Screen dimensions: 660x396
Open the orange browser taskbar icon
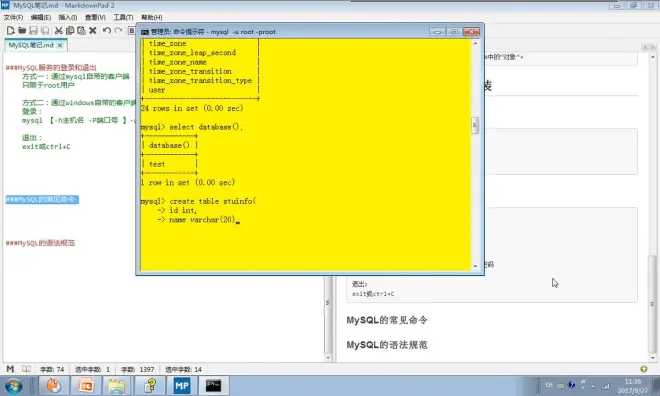point(53,385)
